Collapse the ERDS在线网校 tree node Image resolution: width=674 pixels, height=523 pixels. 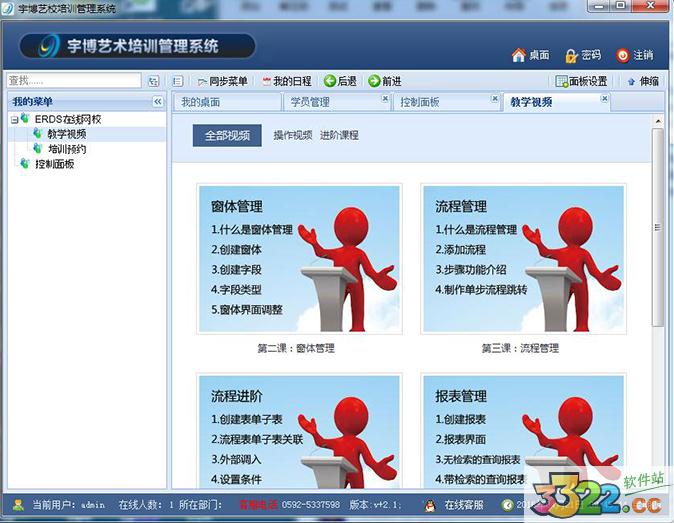click(x=15, y=120)
